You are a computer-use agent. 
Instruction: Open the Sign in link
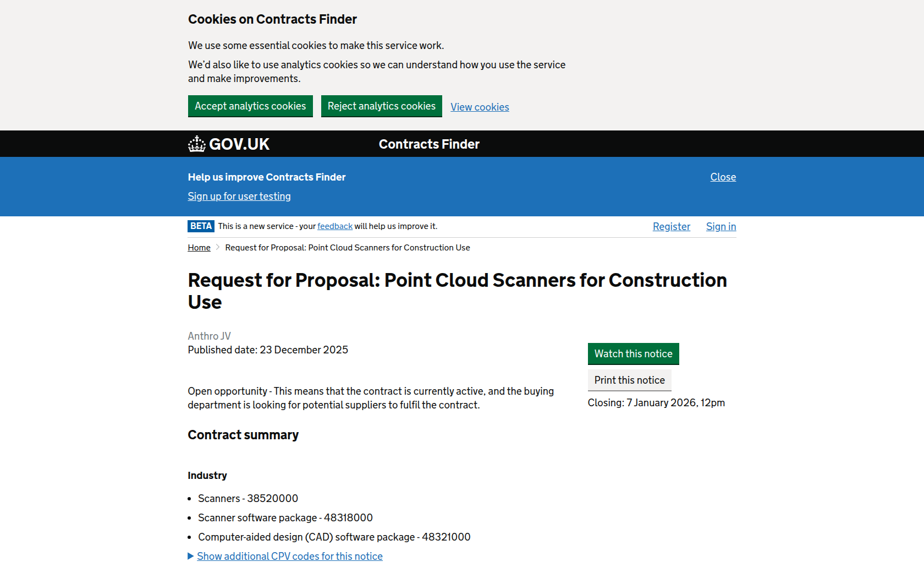(x=721, y=227)
